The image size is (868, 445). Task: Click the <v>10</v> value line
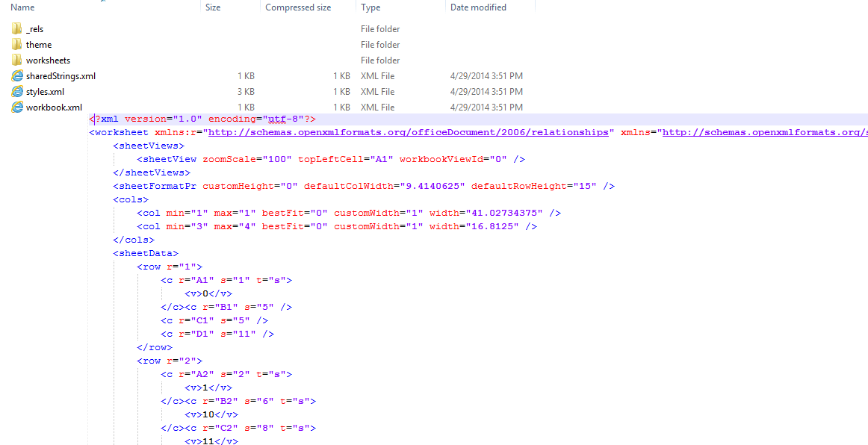pyautogui.click(x=211, y=414)
